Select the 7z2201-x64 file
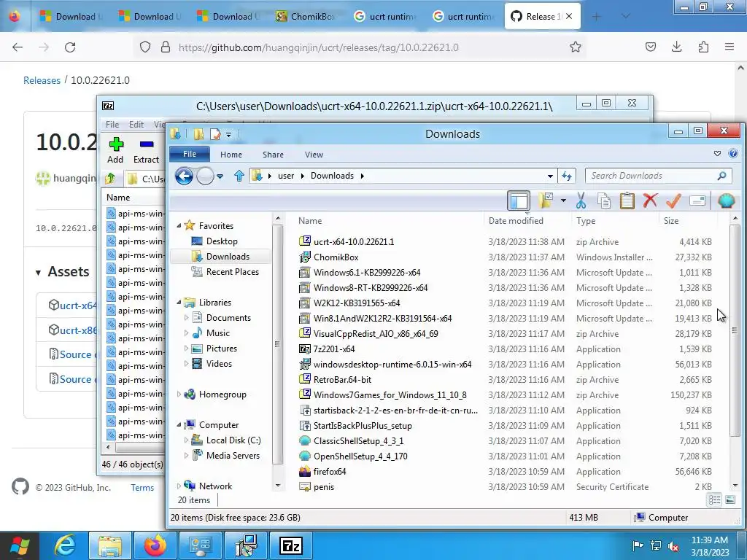747x560 pixels. tap(334, 349)
